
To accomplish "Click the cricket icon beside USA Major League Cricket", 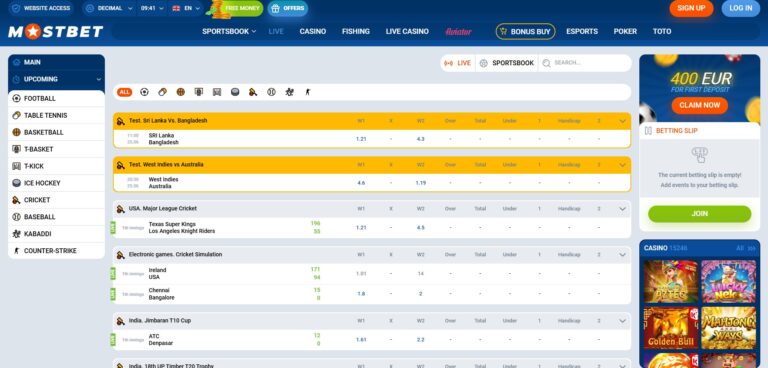I will [x=120, y=209].
